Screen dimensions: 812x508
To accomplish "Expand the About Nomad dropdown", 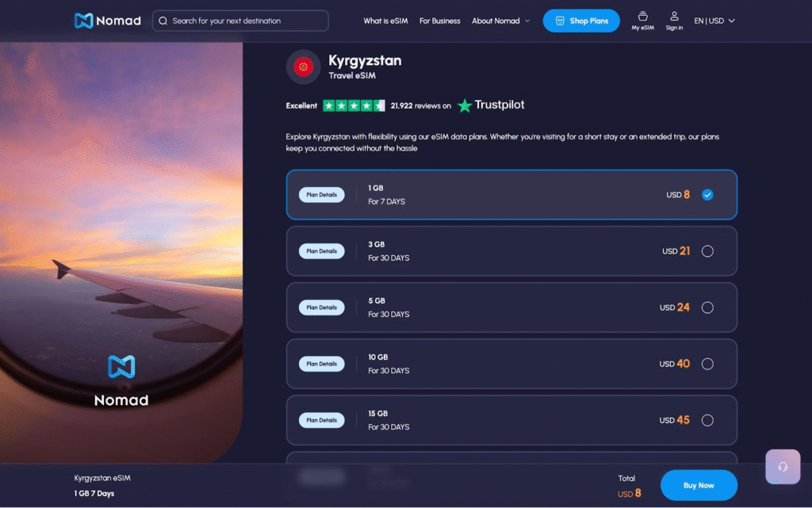I will point(500,21).
